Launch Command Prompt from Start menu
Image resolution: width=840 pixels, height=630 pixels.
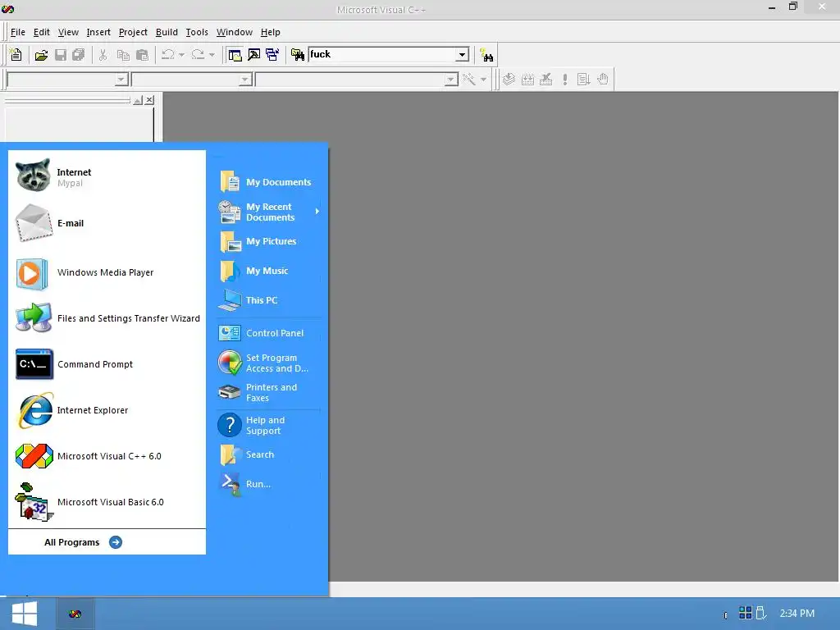[x=107, y=364]
